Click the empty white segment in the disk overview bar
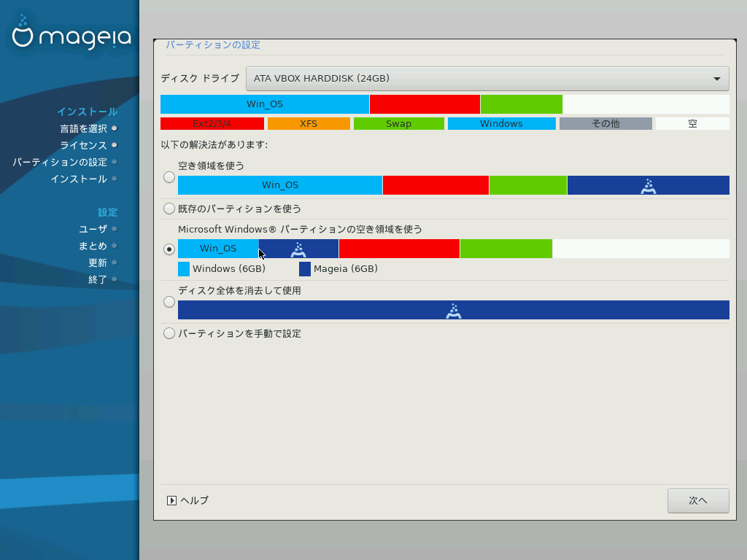 (646, 104)
